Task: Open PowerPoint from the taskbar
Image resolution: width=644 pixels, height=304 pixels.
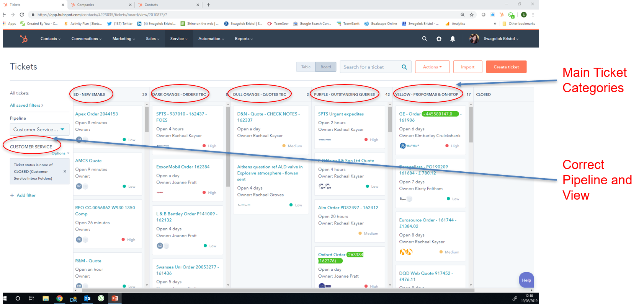Action: click(115, 298)
